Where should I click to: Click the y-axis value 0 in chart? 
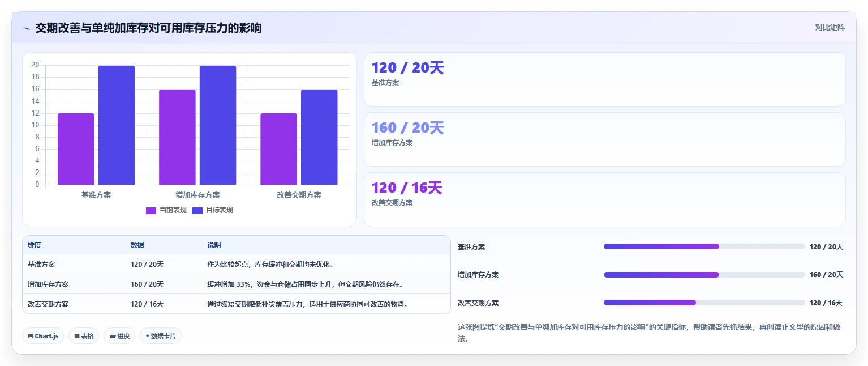click(37, 184)
